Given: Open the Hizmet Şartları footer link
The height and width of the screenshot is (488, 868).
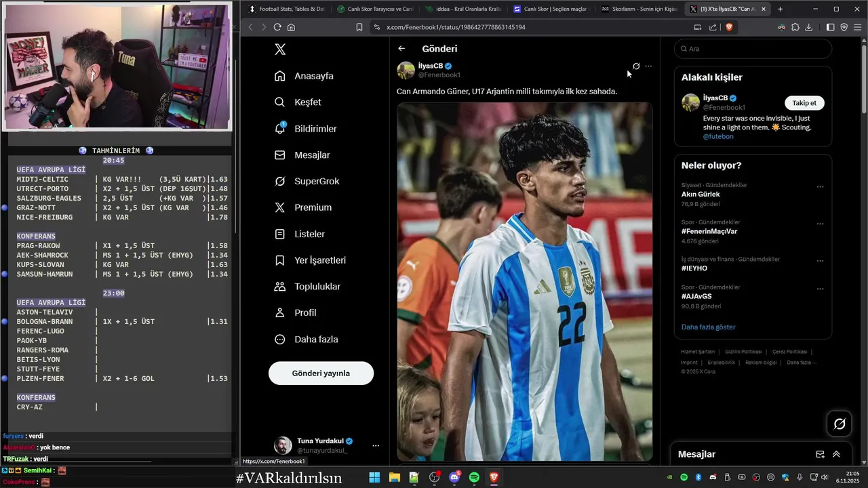Looking at the screenshot, I should 698,352.
